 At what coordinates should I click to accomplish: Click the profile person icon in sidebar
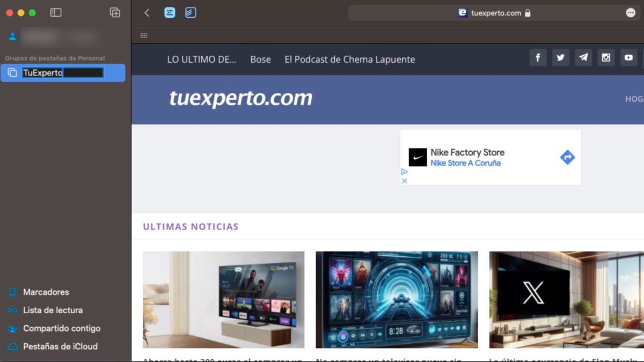tap(12, 36)
